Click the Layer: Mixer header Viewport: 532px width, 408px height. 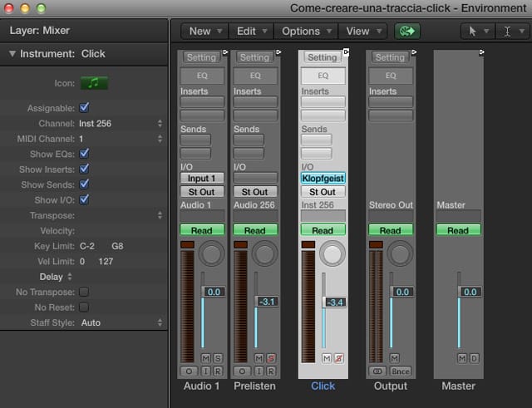tap(84, 31)
